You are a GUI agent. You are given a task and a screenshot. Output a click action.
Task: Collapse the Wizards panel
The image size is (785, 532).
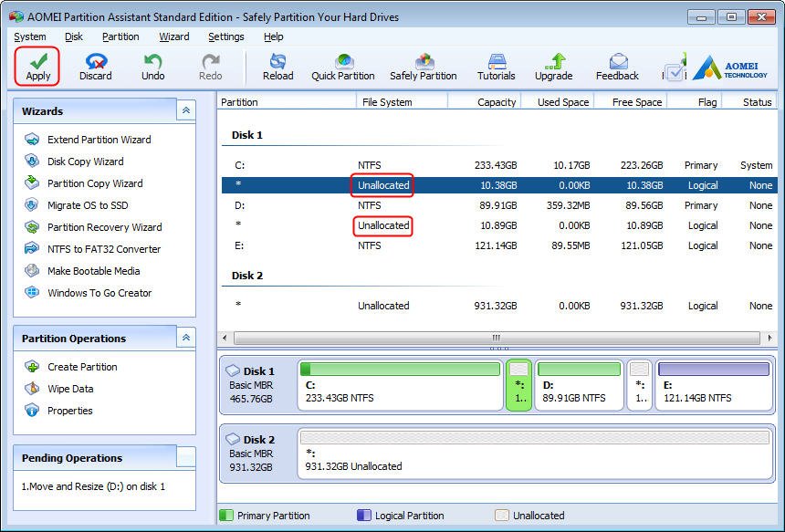click(x=185, y=110)
